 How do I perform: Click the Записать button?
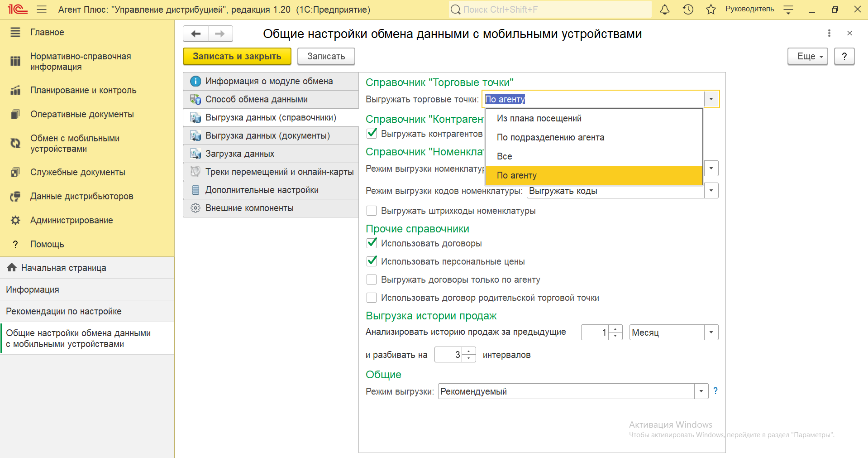coord(326,56)
